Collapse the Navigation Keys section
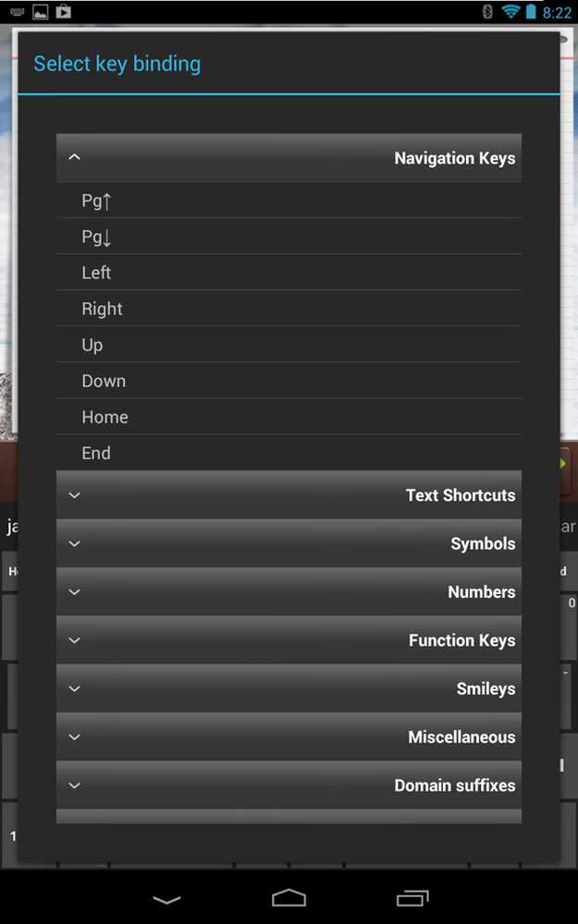The image size is (578, 924). 289,157
